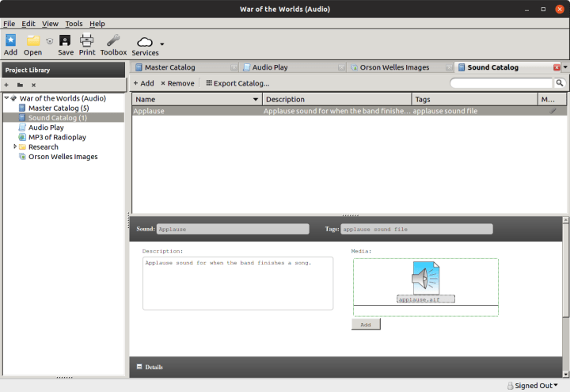Image resolution: width=570 pixels, height=392 pixels.
Task: Click the Add toolbar icon
Action: (10, 44)
